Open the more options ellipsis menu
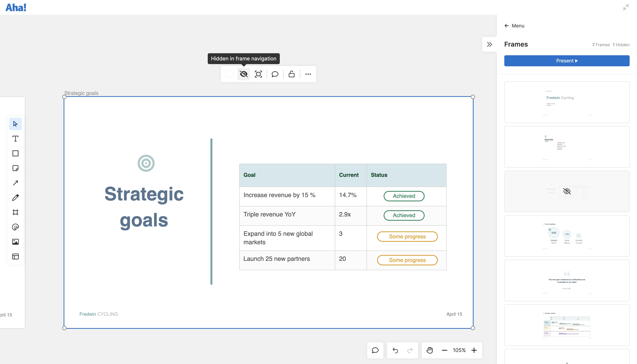Screen dimensions: 637x364 click(x=308, y=74)
